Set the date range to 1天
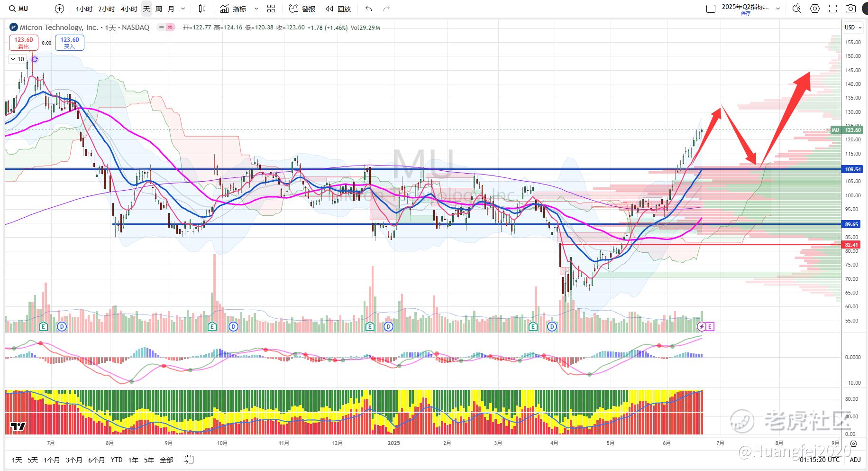The image size is (868, 471). pyautogui.click(x=17, y=460)
